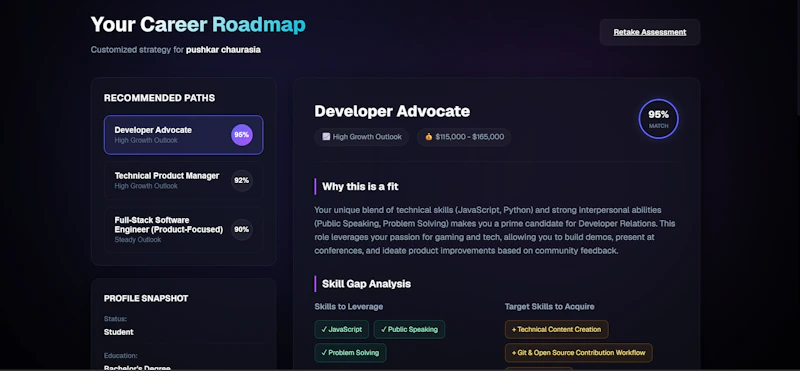Select the Developer Advocate path card

point(184,135)
